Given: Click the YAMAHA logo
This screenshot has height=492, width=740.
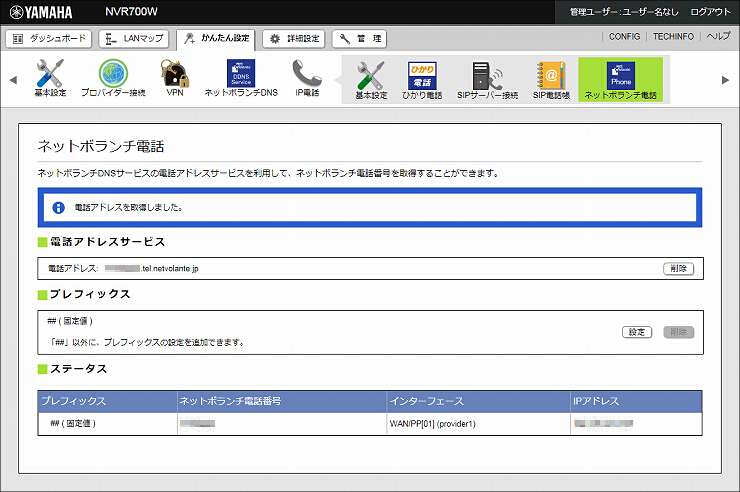Looking at the screenshot, I should (x=41, y=12).
